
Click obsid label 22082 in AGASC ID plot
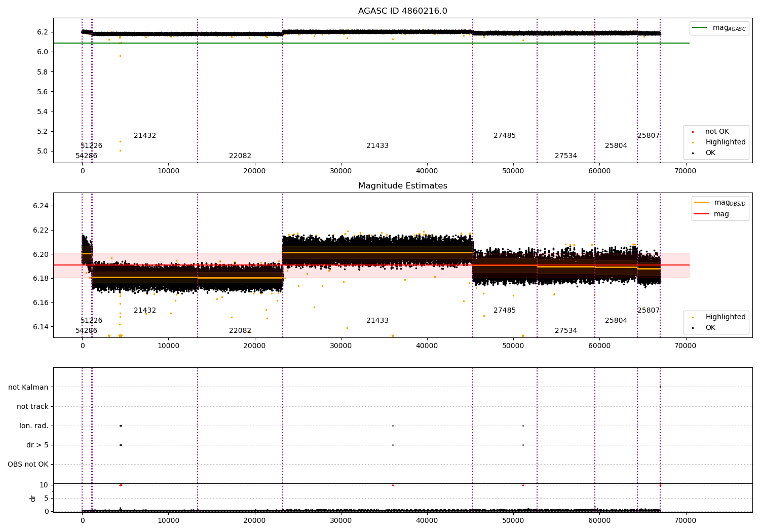point(240,156)
